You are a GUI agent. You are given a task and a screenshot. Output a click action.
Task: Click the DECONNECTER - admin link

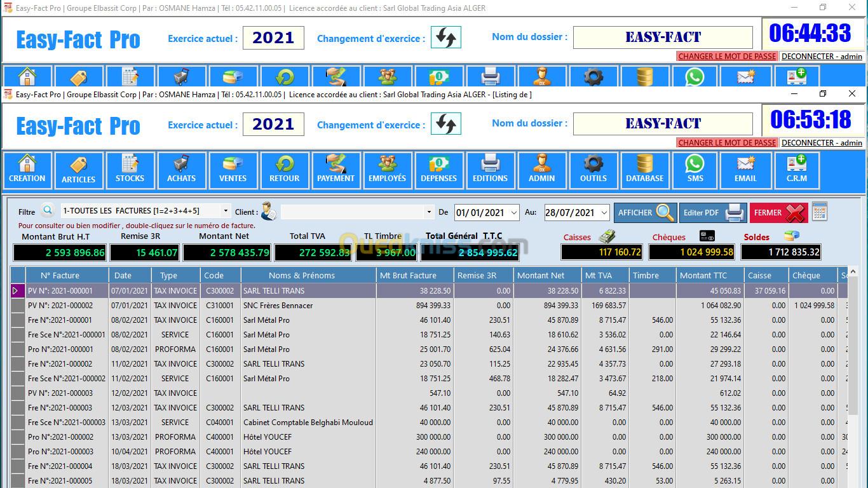pos(822,143)
